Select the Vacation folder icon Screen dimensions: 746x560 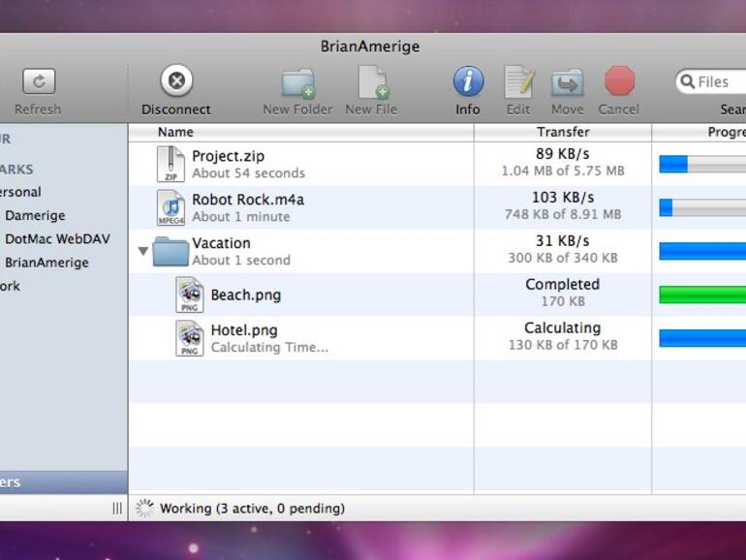coord(171,251)
